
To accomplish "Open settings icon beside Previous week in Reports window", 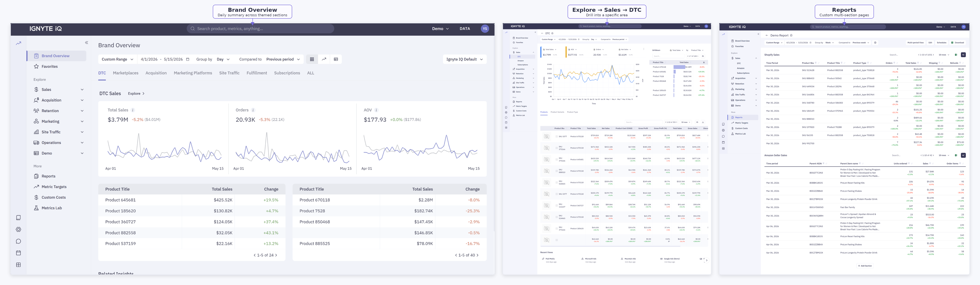I will [875, 43].
